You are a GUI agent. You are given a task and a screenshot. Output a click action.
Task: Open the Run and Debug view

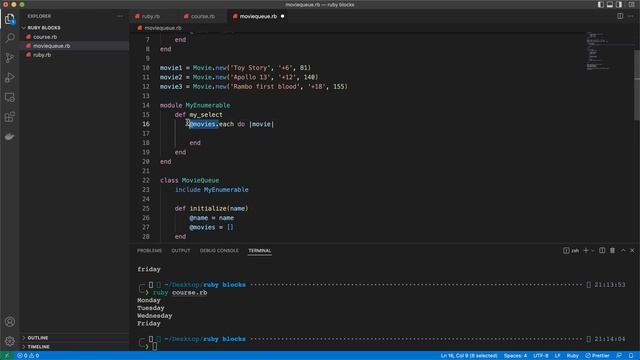click(x=9, y=78)
